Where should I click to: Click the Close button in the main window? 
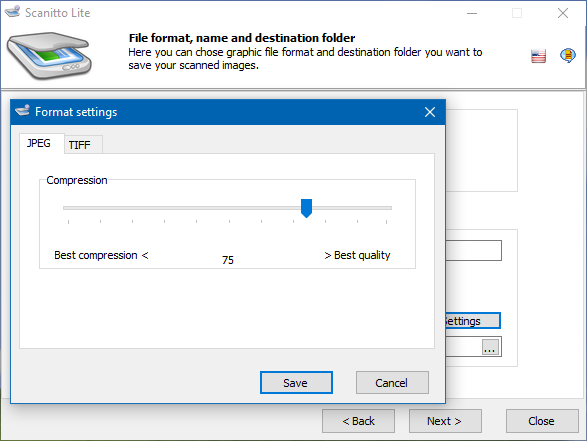542,421
